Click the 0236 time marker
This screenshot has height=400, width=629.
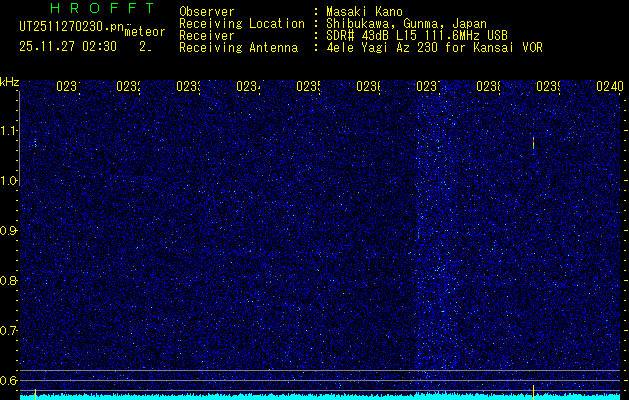click(368, 86)
